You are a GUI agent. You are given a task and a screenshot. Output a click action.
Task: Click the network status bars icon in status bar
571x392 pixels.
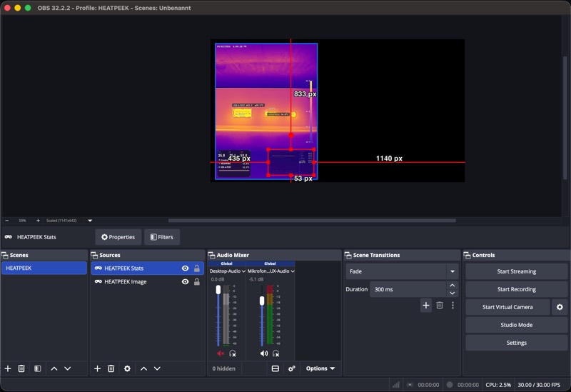tap(396, 385)
